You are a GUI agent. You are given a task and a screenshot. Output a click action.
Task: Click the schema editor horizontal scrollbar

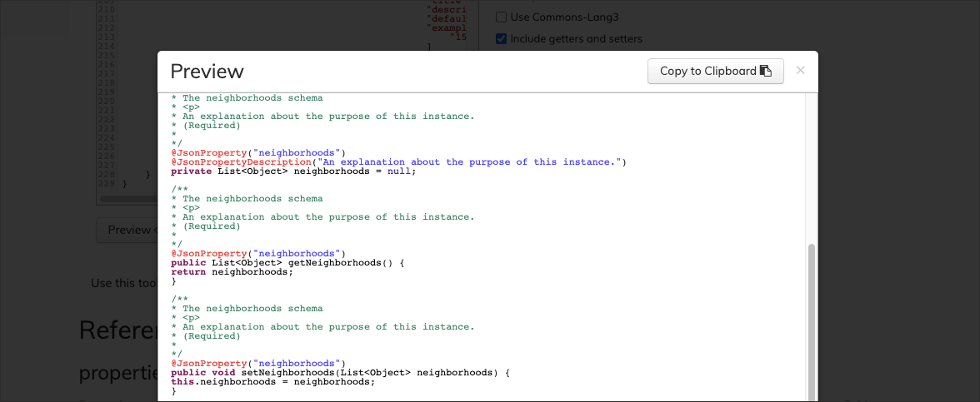click(128, 199)
